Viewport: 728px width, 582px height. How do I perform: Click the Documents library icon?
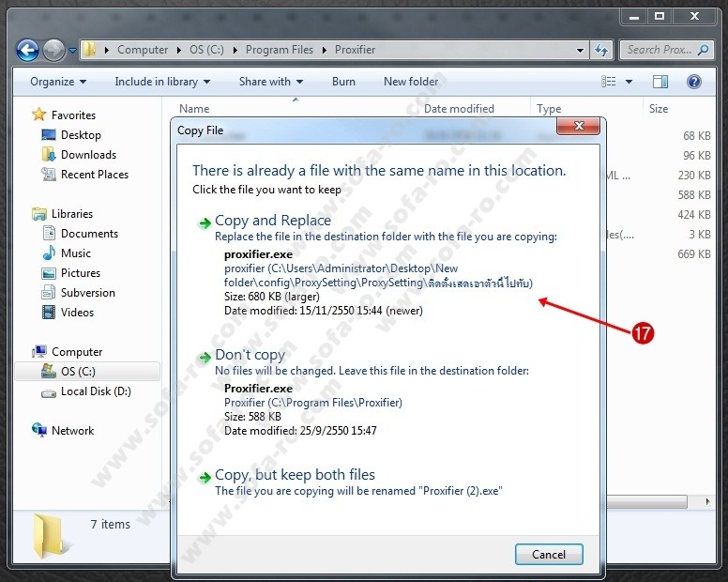(x=49, y=233)
